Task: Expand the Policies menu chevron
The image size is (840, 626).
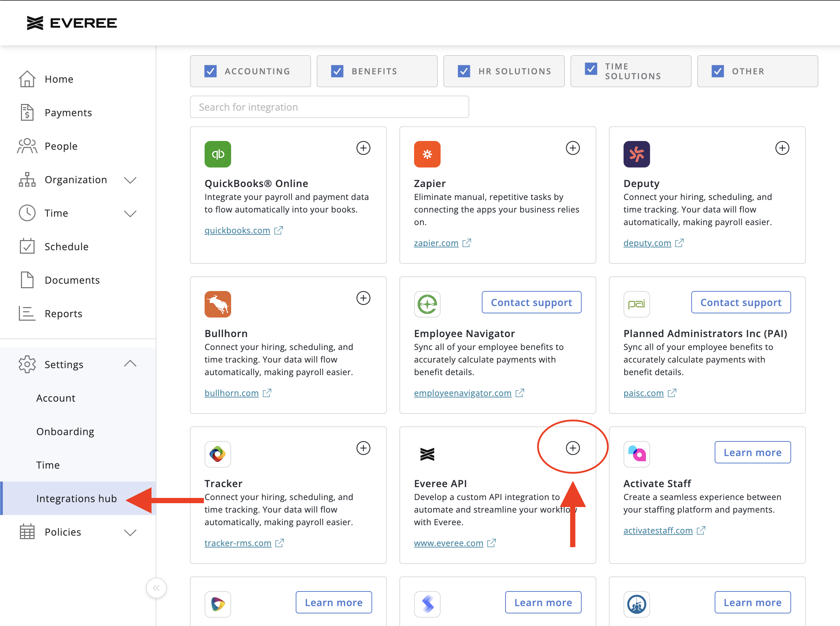Action: tap(130, 532)
